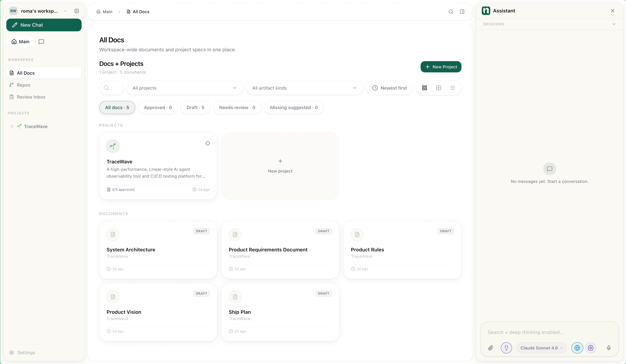Select the TraceWave project card circle

(x=208, y=143)
